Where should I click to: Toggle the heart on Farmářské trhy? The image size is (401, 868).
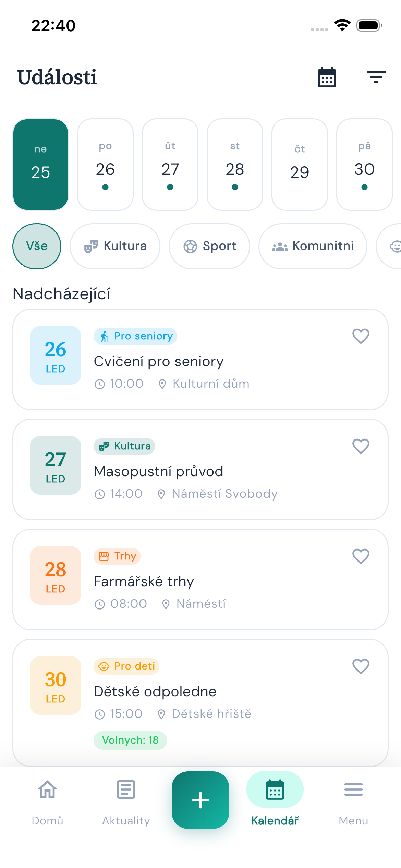click(361, 556)
